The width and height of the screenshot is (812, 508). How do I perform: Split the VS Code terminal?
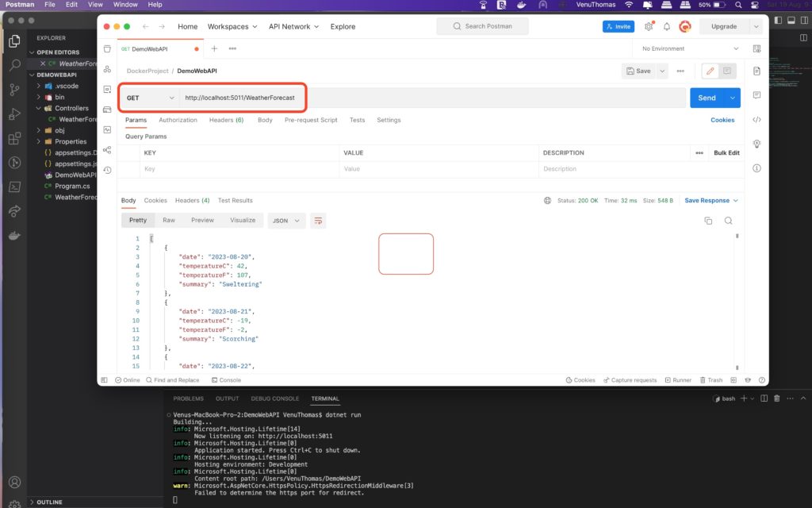coord(764,398)
